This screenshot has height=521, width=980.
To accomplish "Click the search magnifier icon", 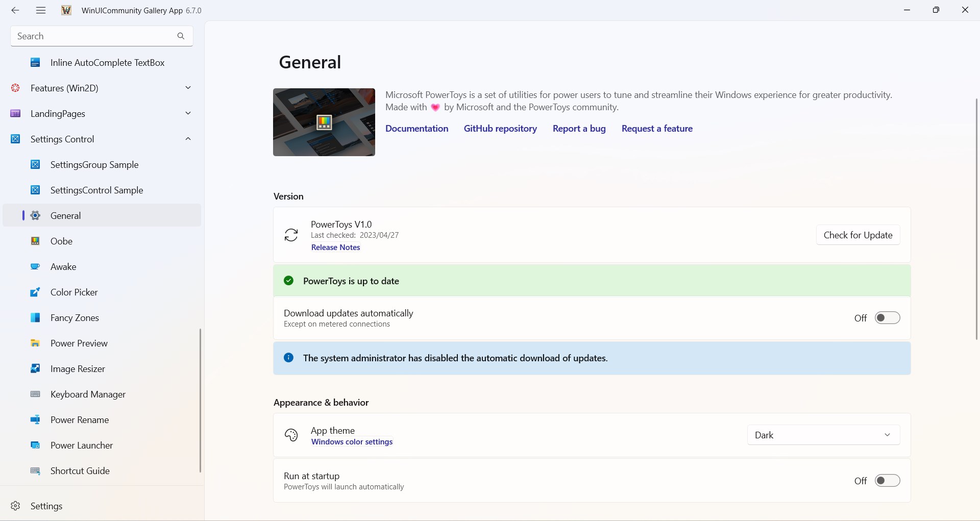I will (x=181, y=36).
